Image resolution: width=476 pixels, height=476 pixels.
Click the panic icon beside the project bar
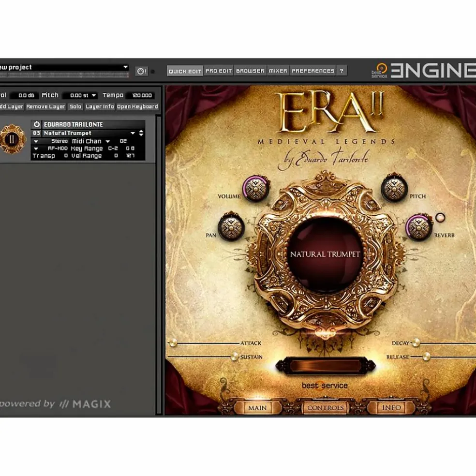141,71
